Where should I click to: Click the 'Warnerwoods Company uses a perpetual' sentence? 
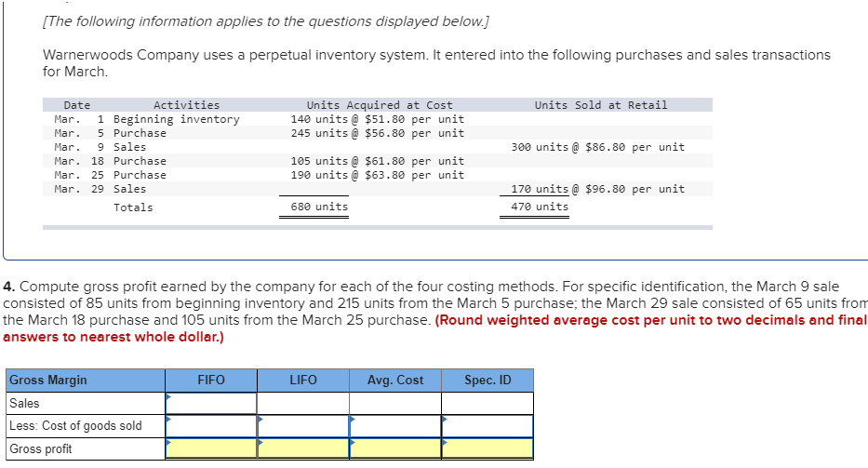click(436, 63)
